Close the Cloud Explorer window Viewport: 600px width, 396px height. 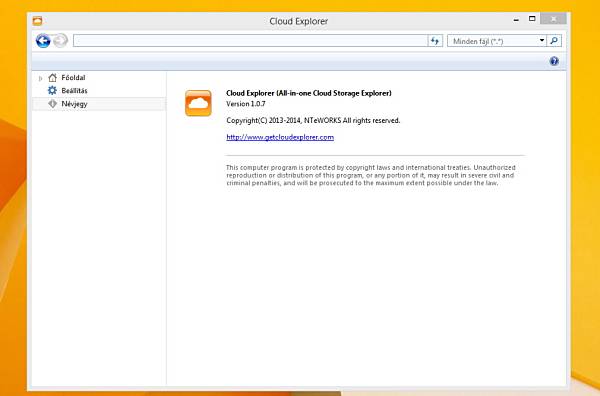point(553,19)
